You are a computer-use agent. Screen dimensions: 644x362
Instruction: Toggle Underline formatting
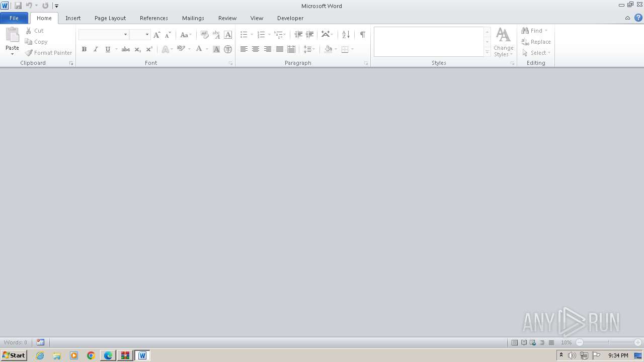pos(107,49)
